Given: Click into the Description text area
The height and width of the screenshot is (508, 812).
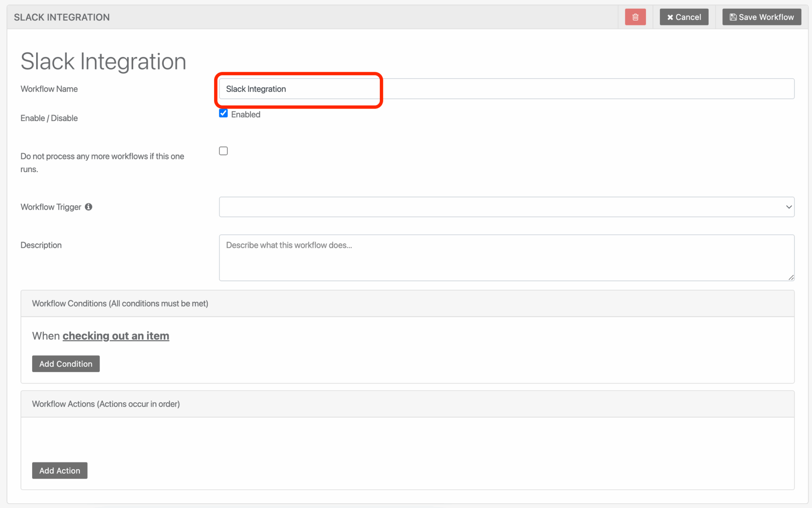Looking at the screenshot, I should pos(506,257).
